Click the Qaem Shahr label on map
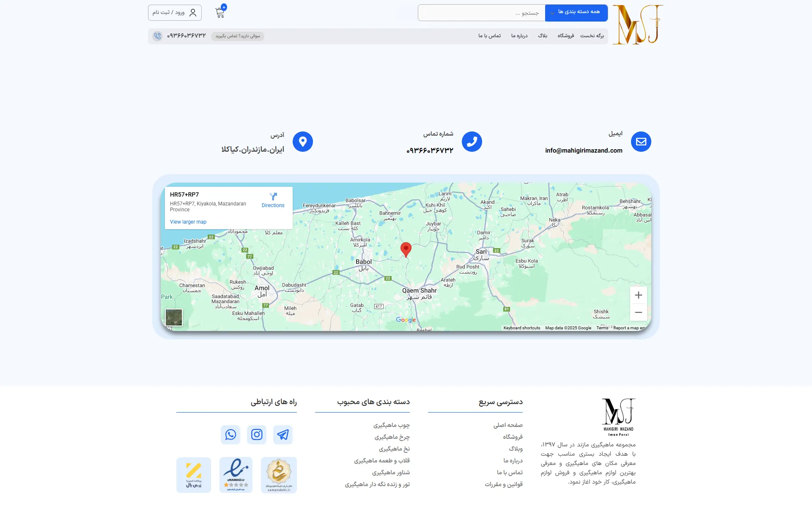812x506 pixels. pos(419,293)
